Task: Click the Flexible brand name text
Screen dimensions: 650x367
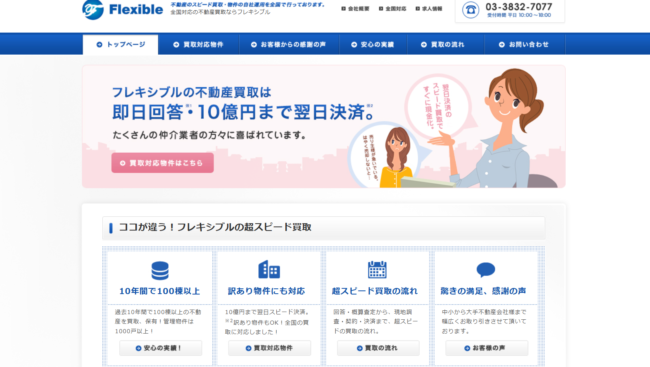Action: pyautogui.click(x=136, y=9)
